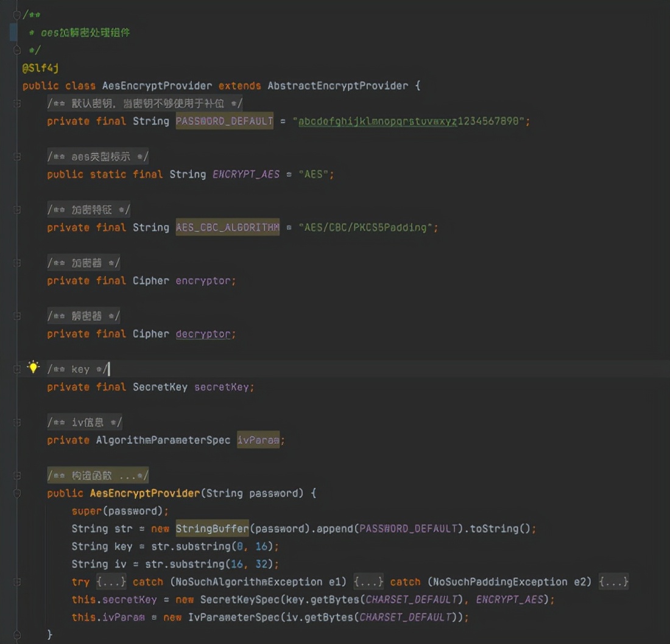The image size is (670, 644).
Task: Click the highlighted ivParam field name
Action: (258, 440)
